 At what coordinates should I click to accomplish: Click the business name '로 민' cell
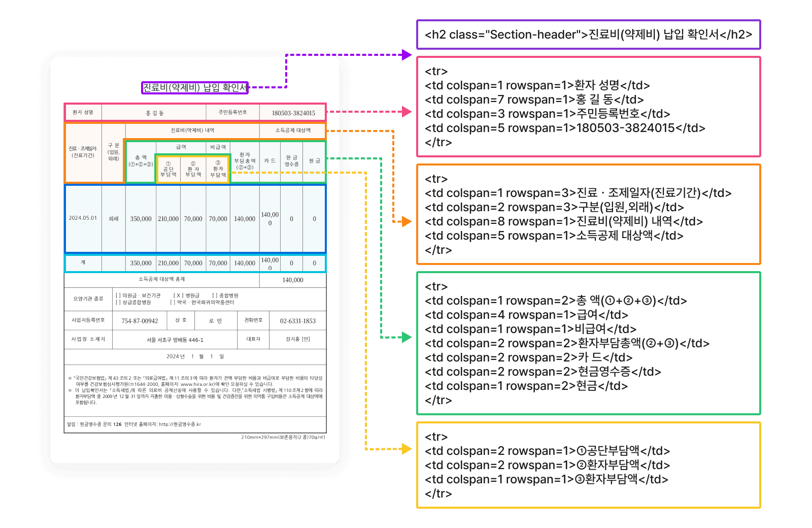tap(215, 321)
